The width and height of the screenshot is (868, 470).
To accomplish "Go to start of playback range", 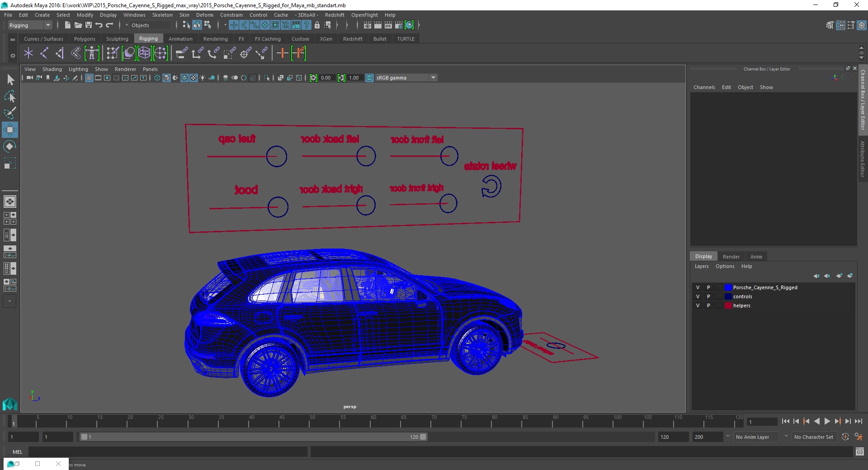I will 786,421.
